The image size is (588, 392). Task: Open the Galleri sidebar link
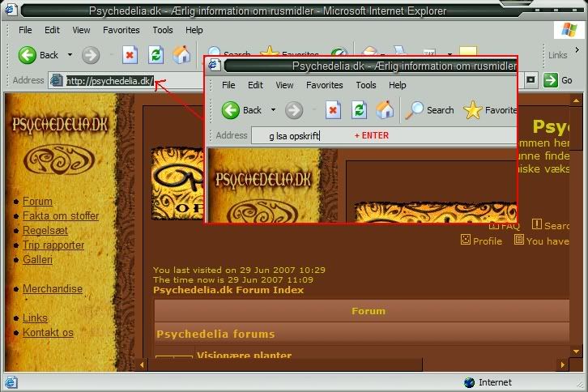pos(37,260)
